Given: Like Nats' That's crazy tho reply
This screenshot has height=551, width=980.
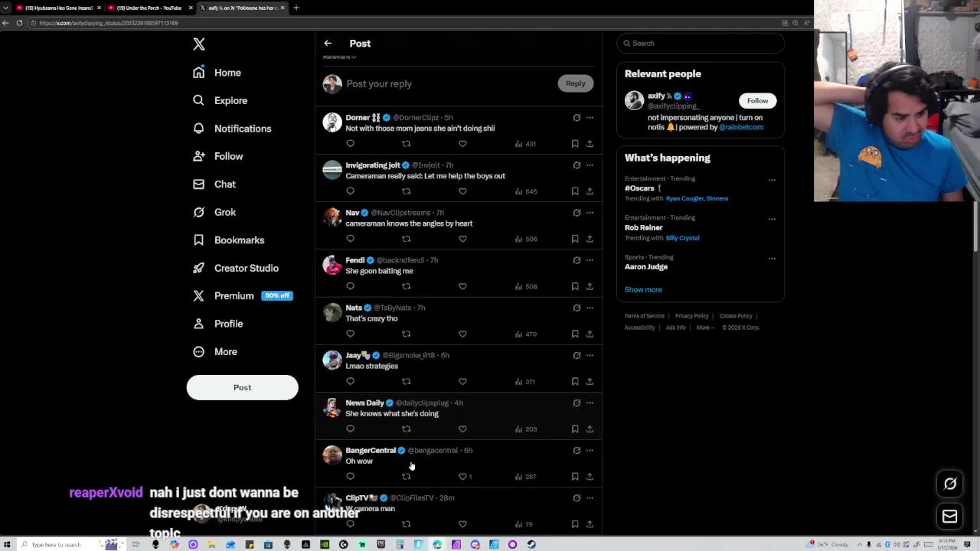Looking at the screenshot, I should coord(462,334).
